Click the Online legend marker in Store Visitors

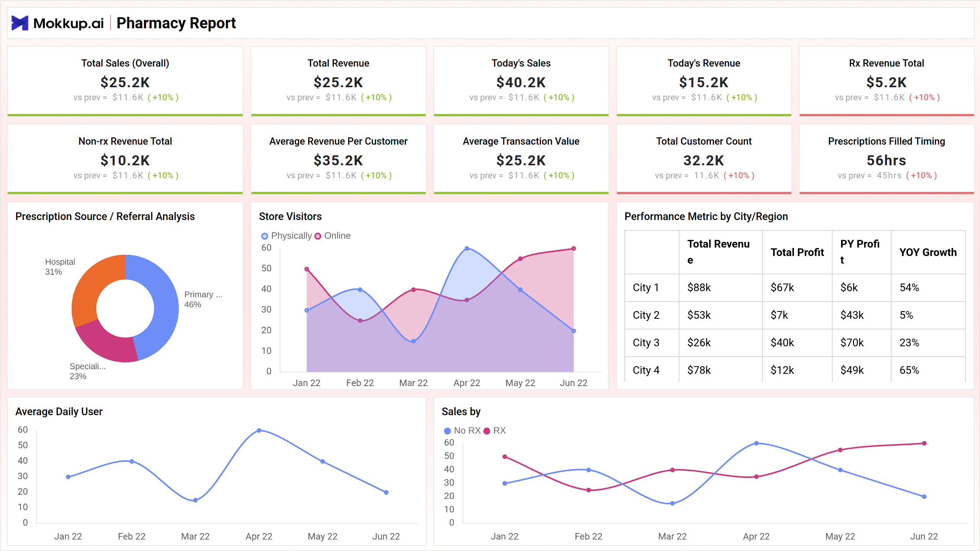pos(318,236)
